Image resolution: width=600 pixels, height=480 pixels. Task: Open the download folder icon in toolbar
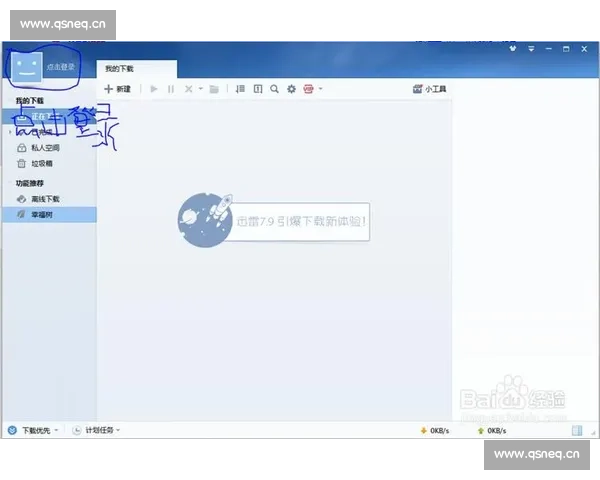click(214, 89)
